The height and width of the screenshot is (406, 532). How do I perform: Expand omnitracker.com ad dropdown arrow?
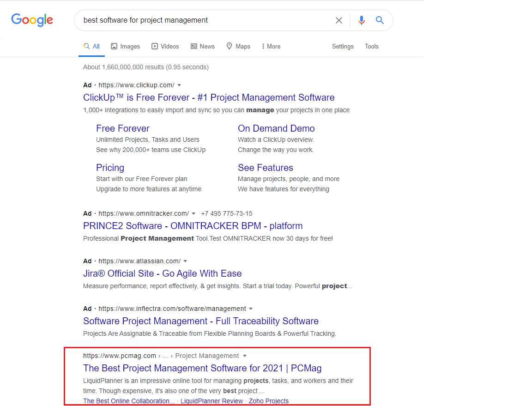[193, 213]
